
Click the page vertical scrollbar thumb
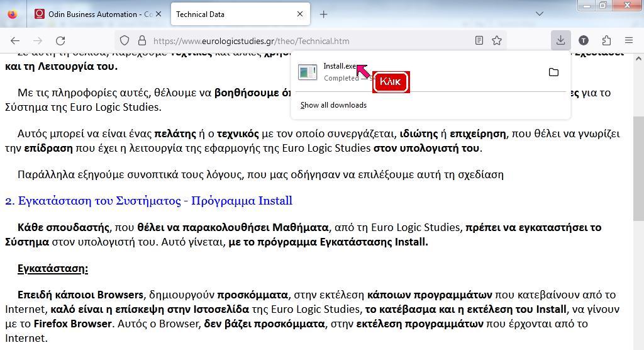[638, 168]
